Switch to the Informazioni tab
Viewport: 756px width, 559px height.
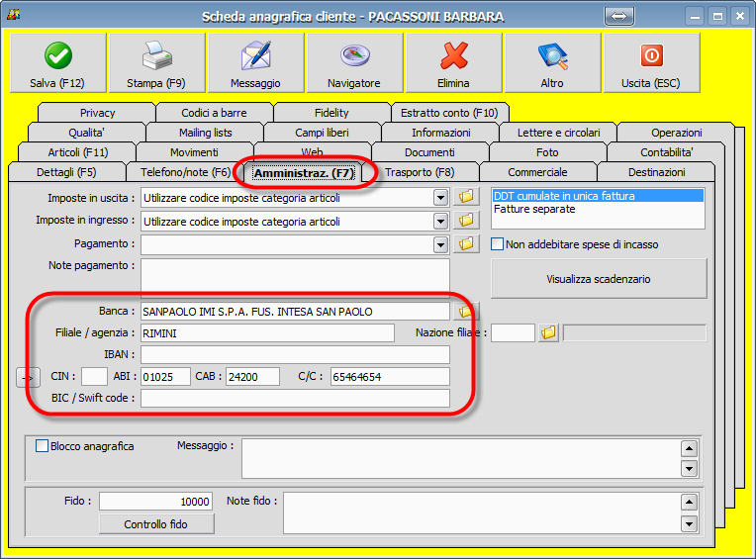tap(441, 133)
